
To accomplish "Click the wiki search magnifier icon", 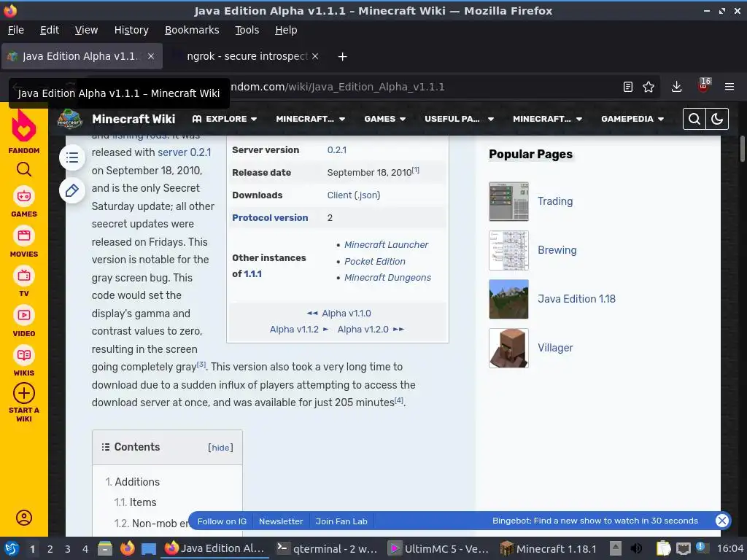I will point(694,119).
